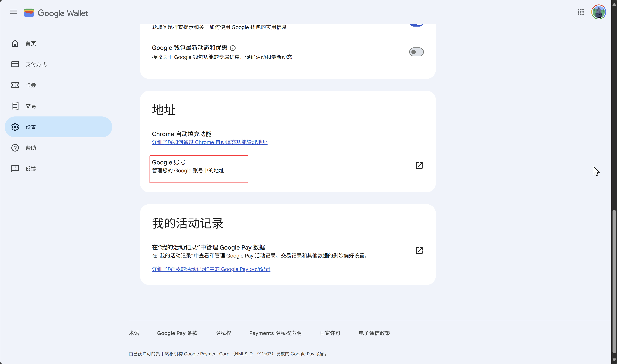Open Google Pay terms footer link
Viewport: 617px width, 364px height.
(177, 333)
